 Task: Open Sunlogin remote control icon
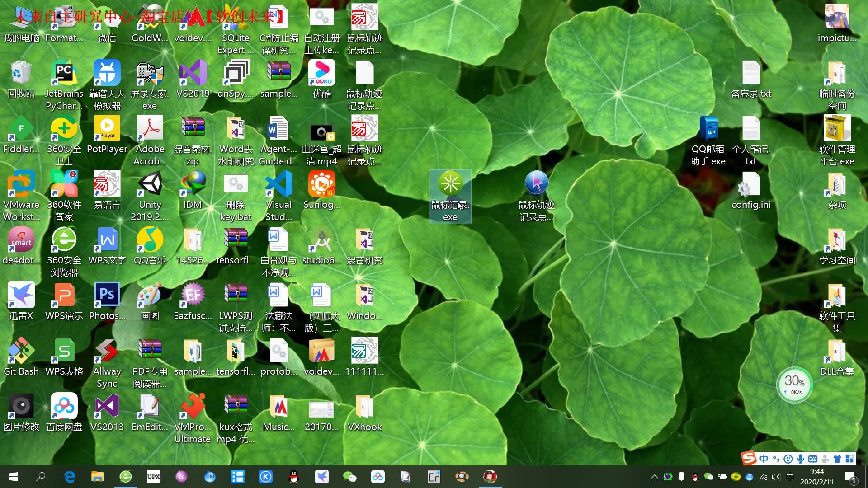click(321, 190)
